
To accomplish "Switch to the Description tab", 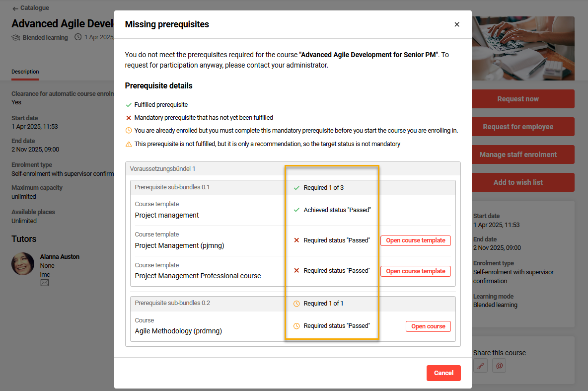I will pos(25,71).
